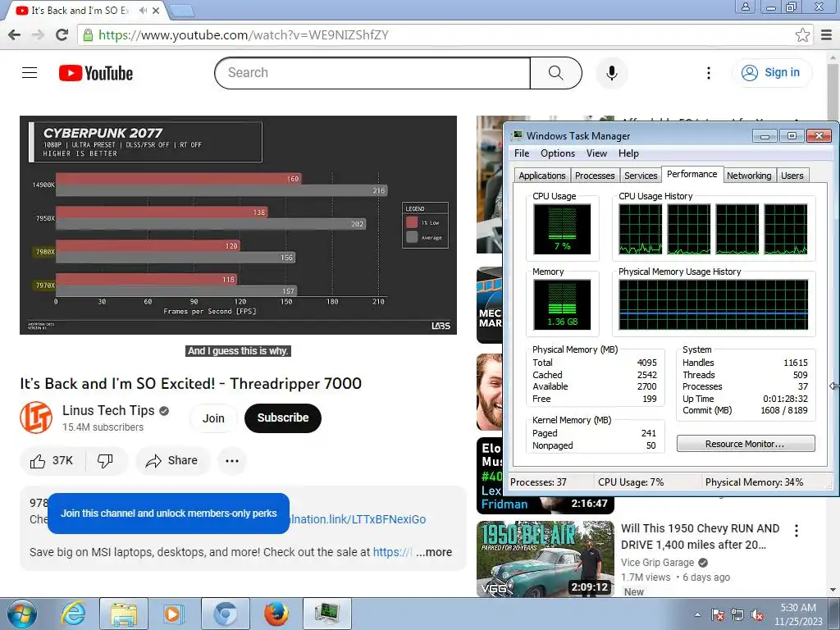This screenshot has width=840, height=630.
Task: Click the taskbar clock showing 5:30 AM
Action: 798,614
